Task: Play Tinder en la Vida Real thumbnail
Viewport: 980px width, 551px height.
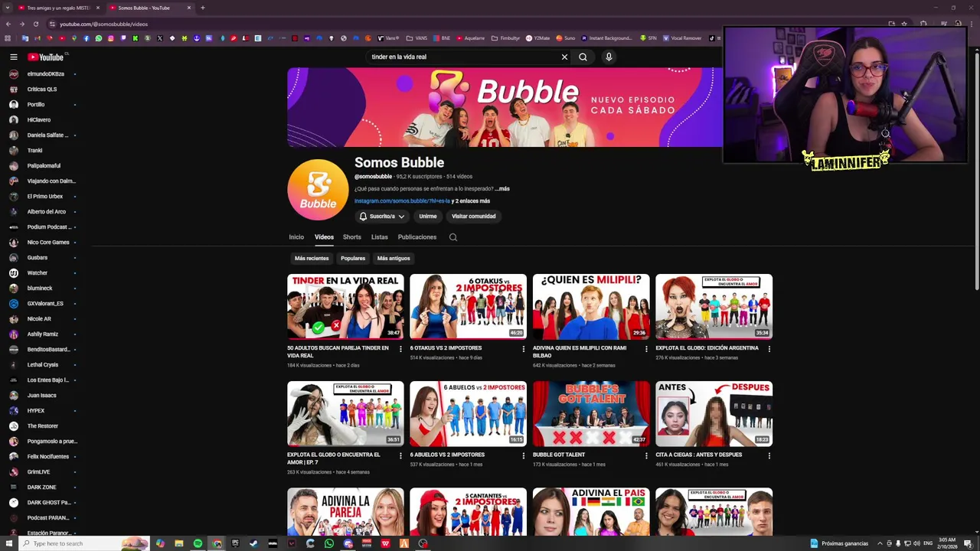Action: (345, 306)
